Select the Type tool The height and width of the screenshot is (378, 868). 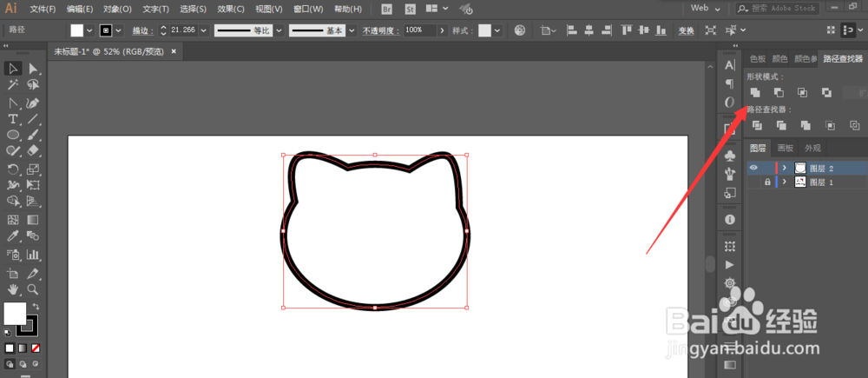pos(14,119)
